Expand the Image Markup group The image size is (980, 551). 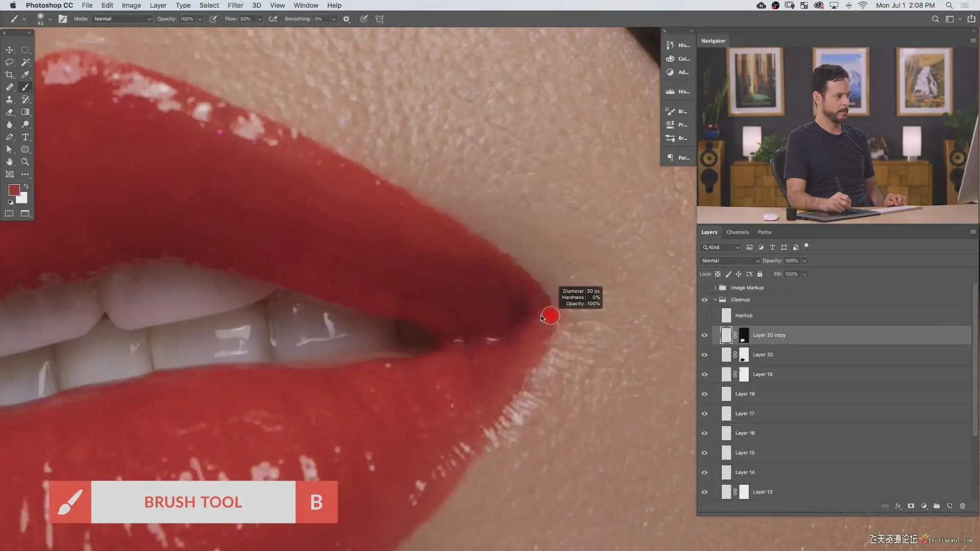click(x=715, y=288)
